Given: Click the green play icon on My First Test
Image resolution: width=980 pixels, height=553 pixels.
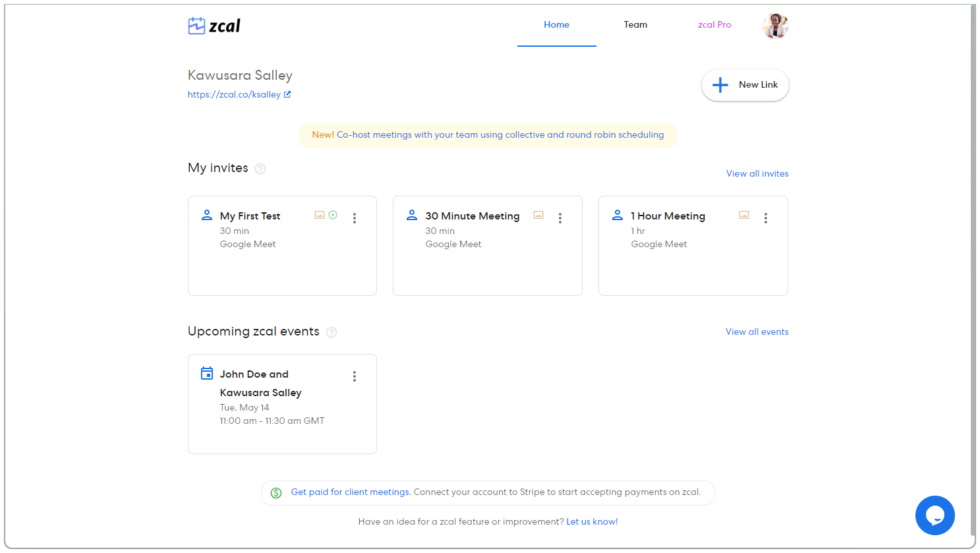Looking at the screenshot, I should [x=333, y=215].
